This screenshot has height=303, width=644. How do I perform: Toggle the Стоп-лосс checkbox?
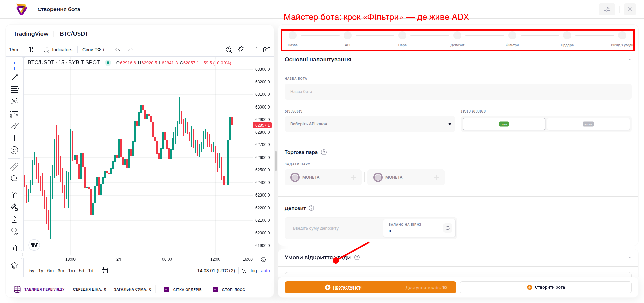click(215, 289)
